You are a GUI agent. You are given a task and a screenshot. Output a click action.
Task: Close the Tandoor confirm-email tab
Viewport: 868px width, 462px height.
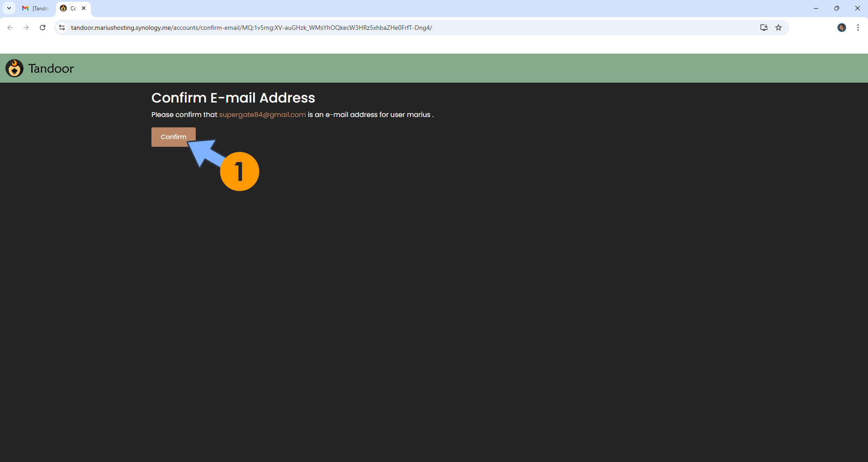(84, 8)
